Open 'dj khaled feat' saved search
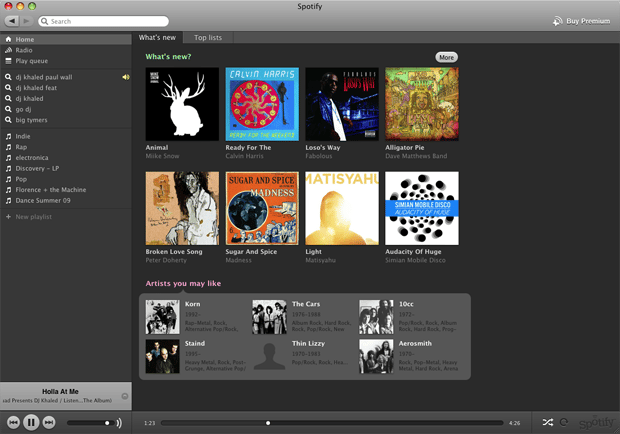Image resolution: width=620 pixels, height=434 pixels. pos(66,88)
